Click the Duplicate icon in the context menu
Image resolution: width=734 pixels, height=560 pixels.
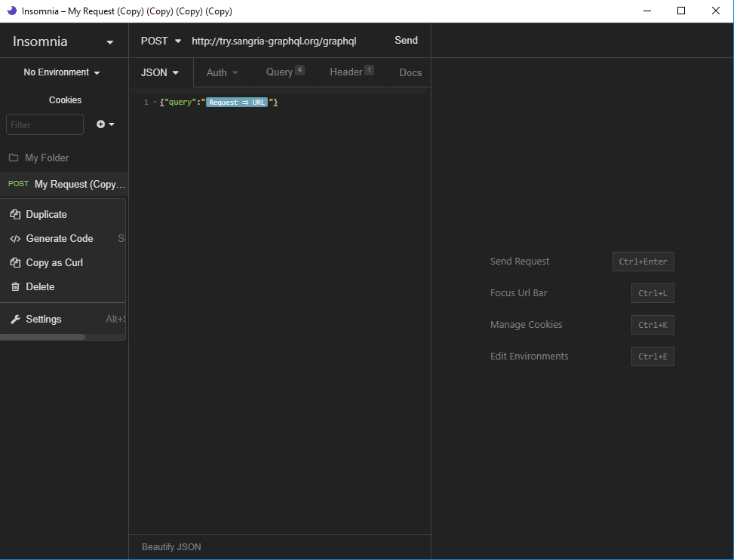(16, 214)
